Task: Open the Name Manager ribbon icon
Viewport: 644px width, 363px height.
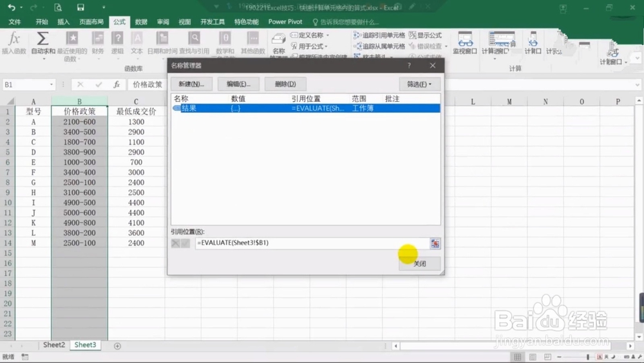Action: (278, 40)
